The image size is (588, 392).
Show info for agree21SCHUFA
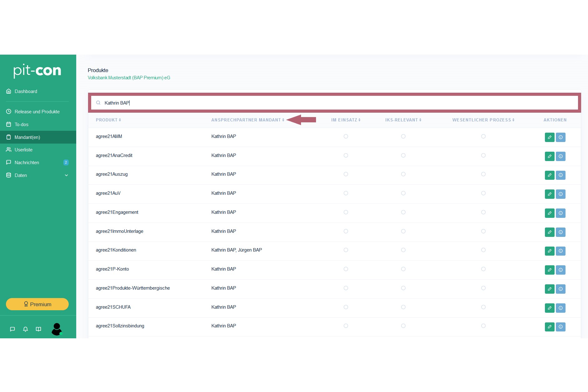[x=561, y=308]
